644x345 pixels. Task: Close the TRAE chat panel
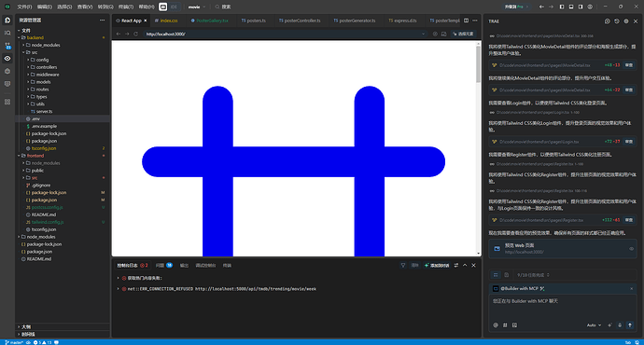(x=636, y=21)
